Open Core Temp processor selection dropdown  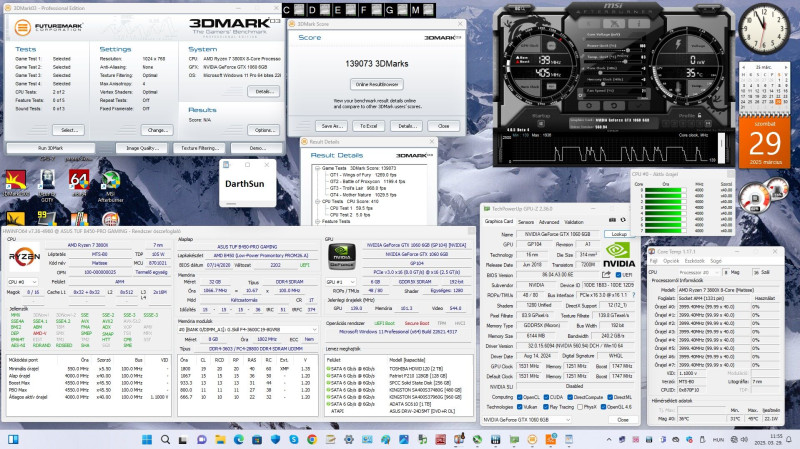point(699,272)
